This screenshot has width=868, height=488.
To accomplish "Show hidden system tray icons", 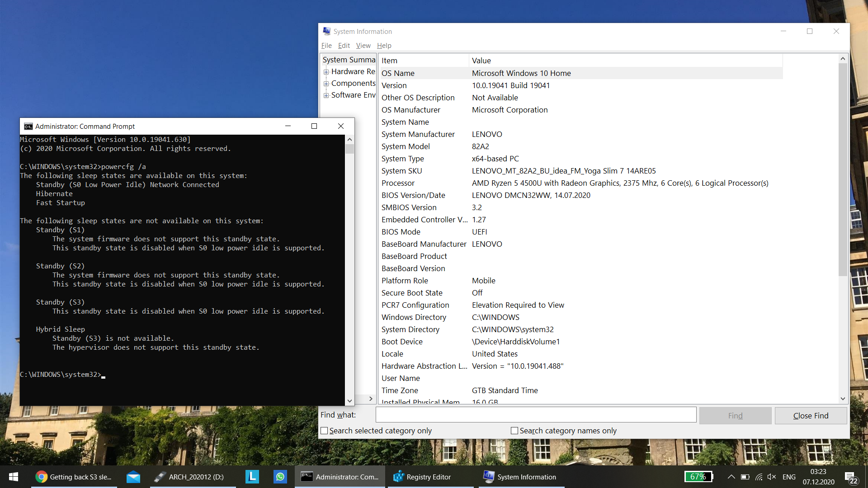I will [731, 477].
